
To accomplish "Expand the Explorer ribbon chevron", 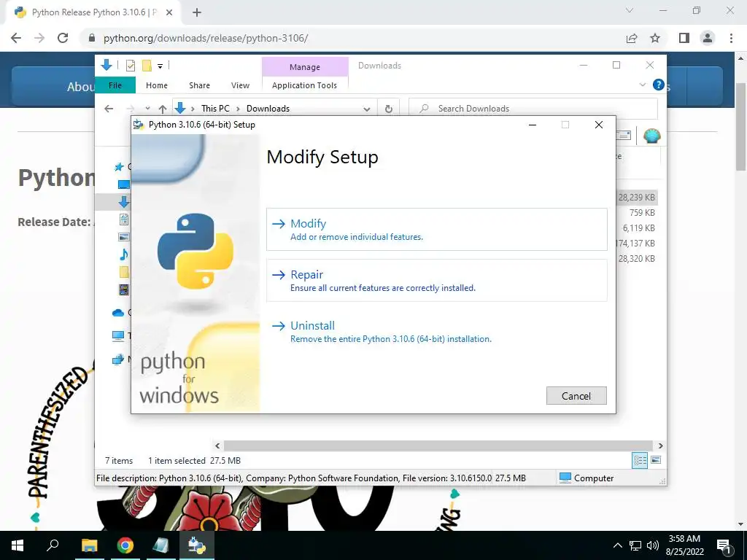I will tap(643, 85).
